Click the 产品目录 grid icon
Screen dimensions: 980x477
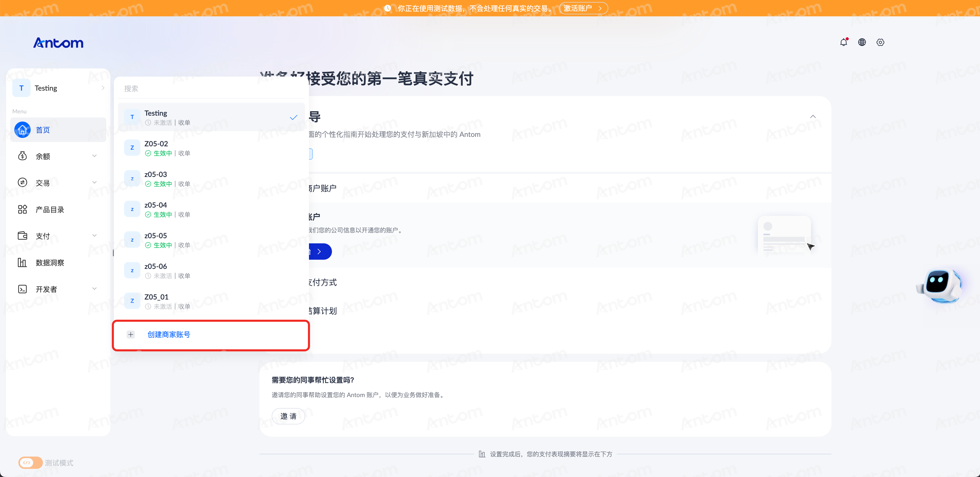point(22,209)
